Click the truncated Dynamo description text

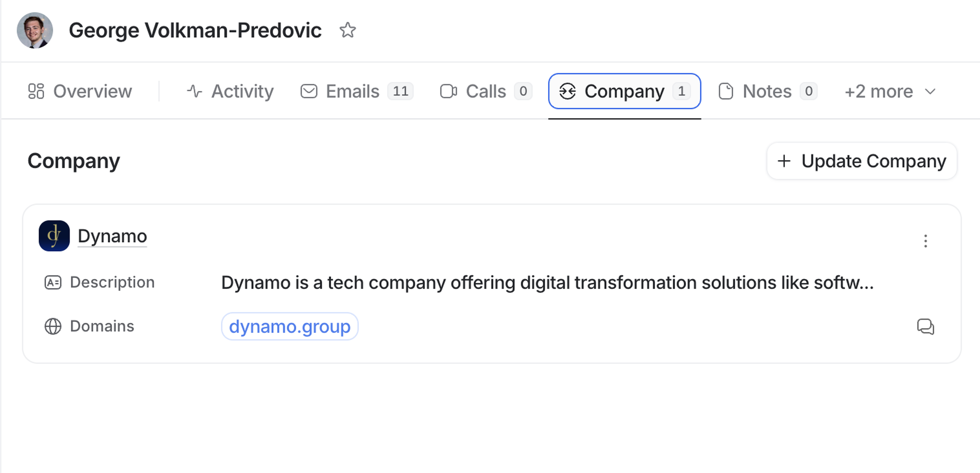coord(547,282)
